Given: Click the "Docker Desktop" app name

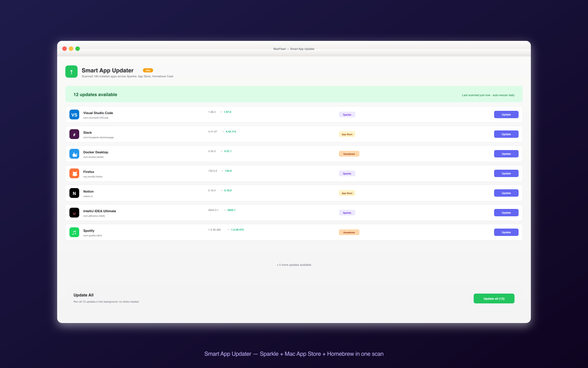Looking at the screenshot, I should [96, 152].
